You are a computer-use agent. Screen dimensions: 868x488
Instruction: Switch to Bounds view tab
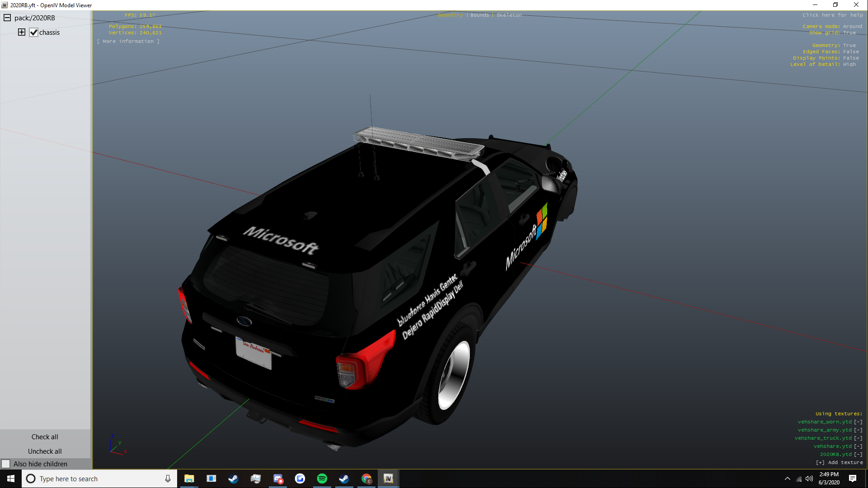coord(479,15)
